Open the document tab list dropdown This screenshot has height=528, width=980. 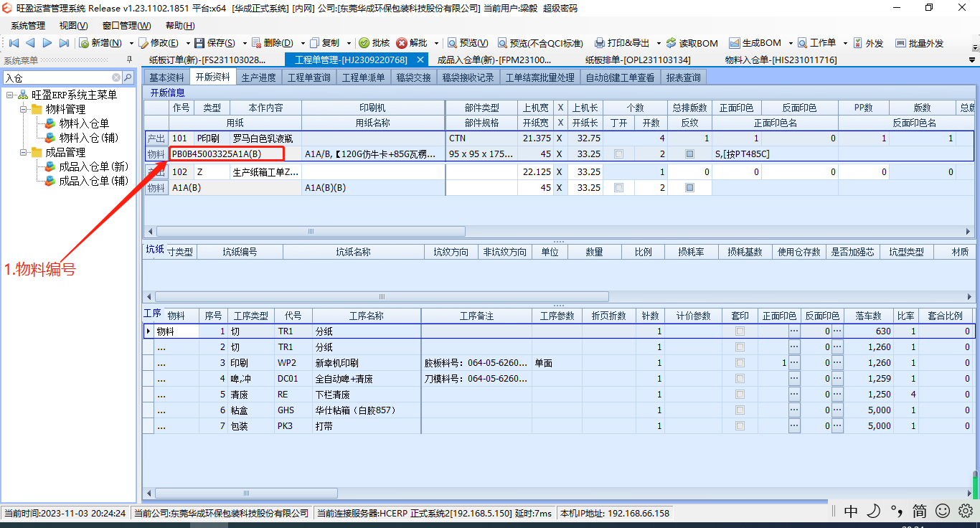click(x=971, y=59)
